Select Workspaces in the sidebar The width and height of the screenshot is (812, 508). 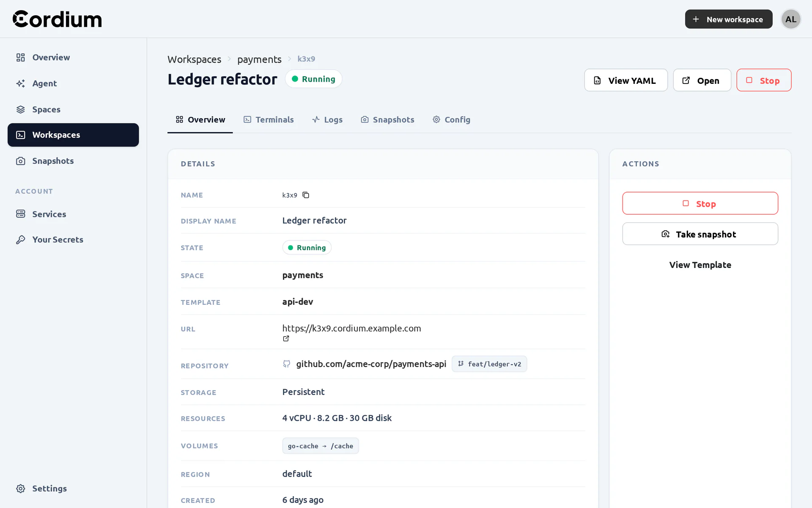coord(73,135)
